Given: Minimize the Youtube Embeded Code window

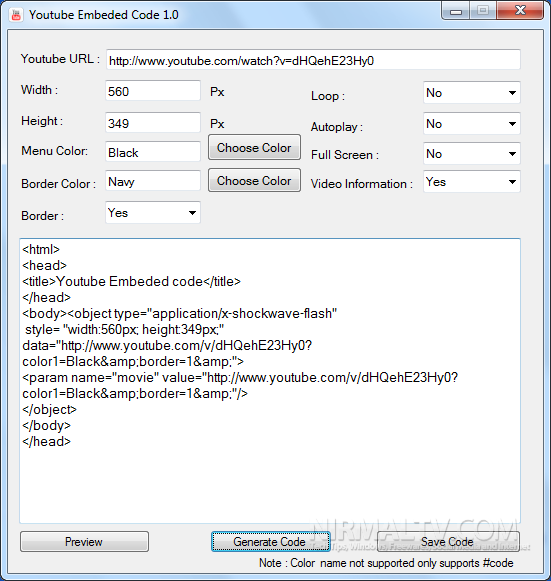Looking at the screenshot, I should pyautogui.click(x=456, y=11).
